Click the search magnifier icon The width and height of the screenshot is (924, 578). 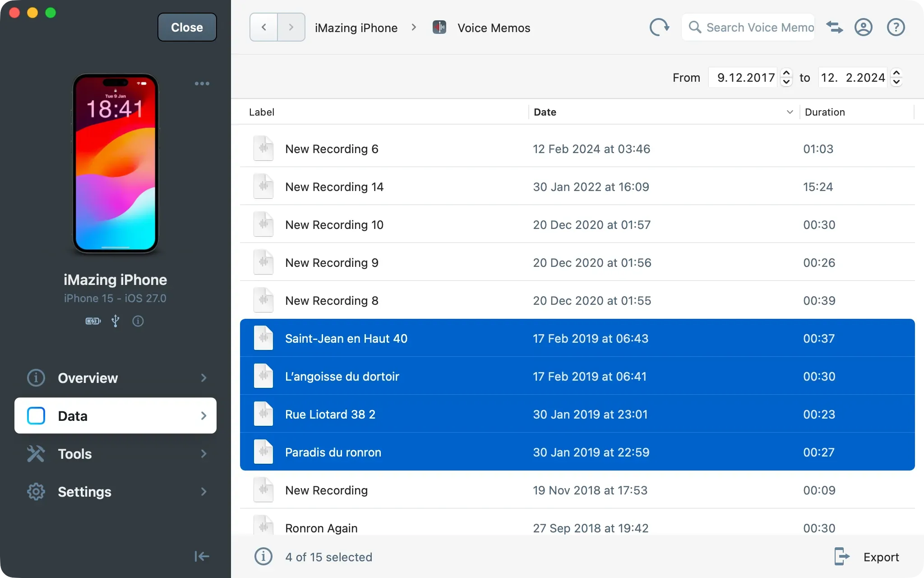[695, 28]
